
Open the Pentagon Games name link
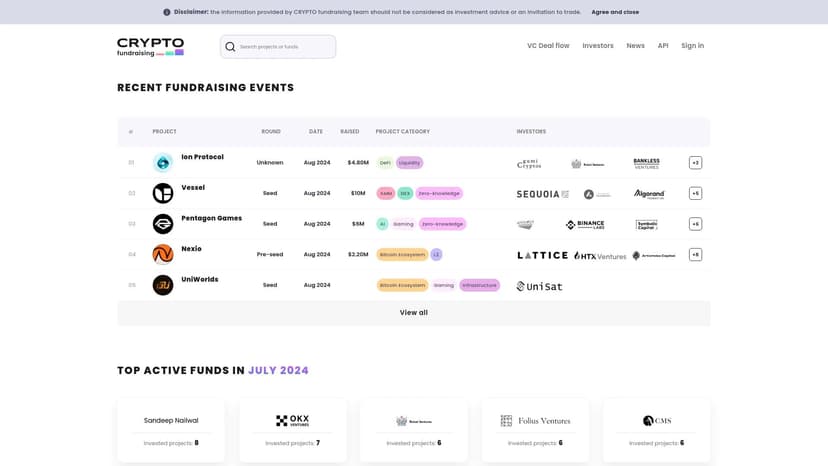[211, 218]
